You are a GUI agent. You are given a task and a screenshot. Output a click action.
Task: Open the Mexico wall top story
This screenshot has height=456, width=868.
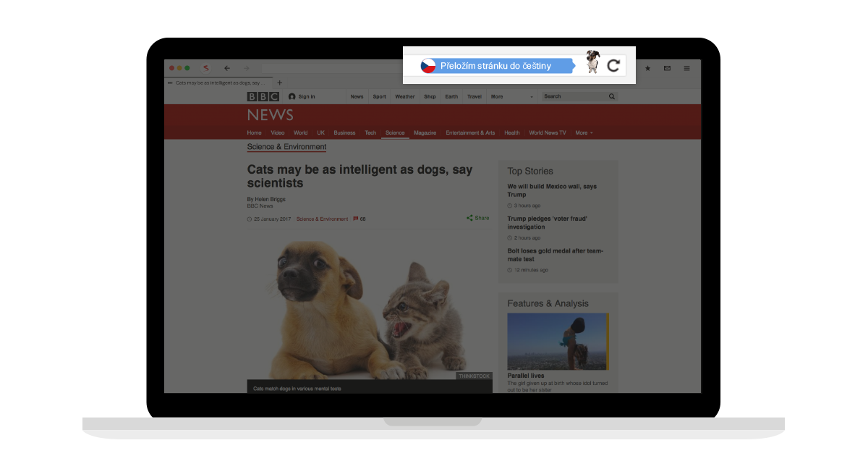pyautogui.click(x=552, y=190)
